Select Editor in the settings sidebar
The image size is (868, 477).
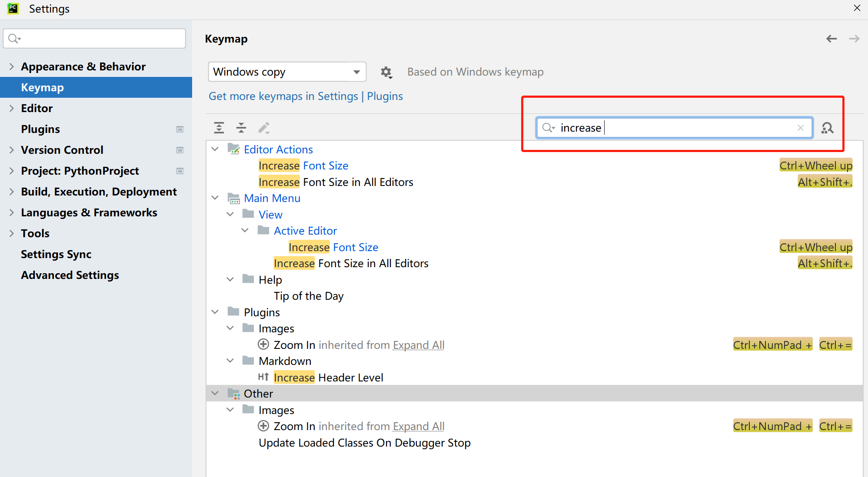[x=37, y=108]
